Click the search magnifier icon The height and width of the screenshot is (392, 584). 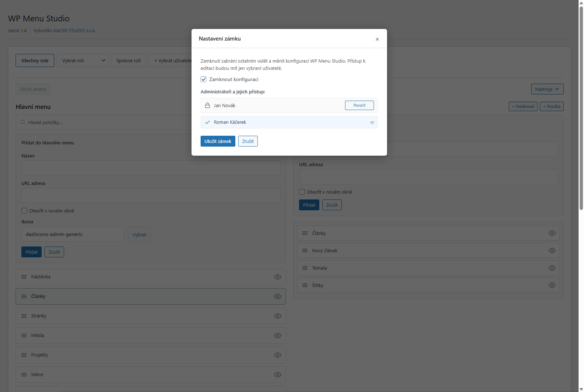click(x=23, y=122)
